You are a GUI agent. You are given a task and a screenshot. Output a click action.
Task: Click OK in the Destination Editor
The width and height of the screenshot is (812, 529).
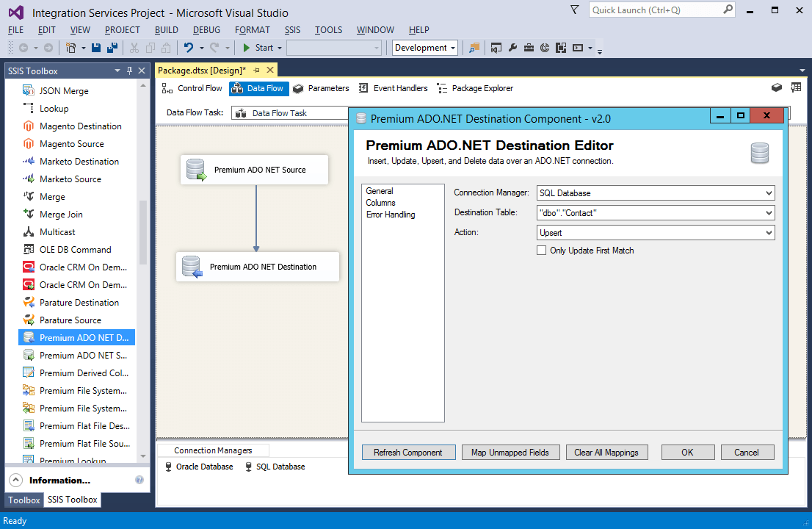(x=688, y=453)
